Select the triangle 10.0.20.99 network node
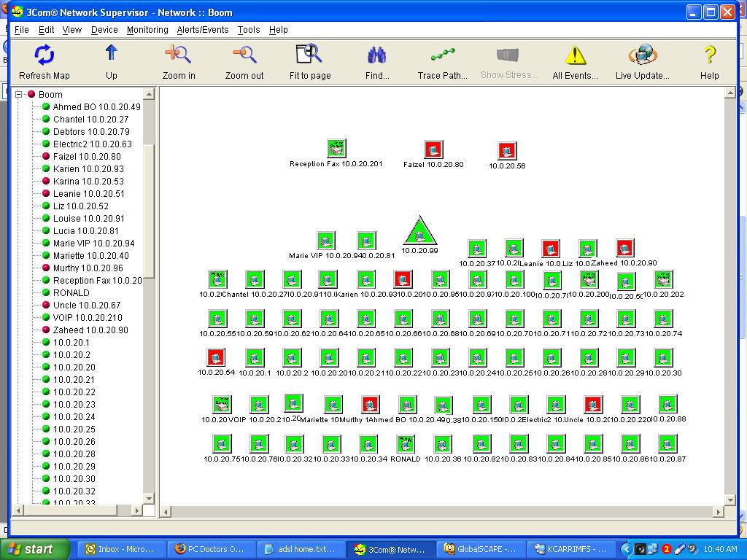747x560 pixels. [420, 232]
